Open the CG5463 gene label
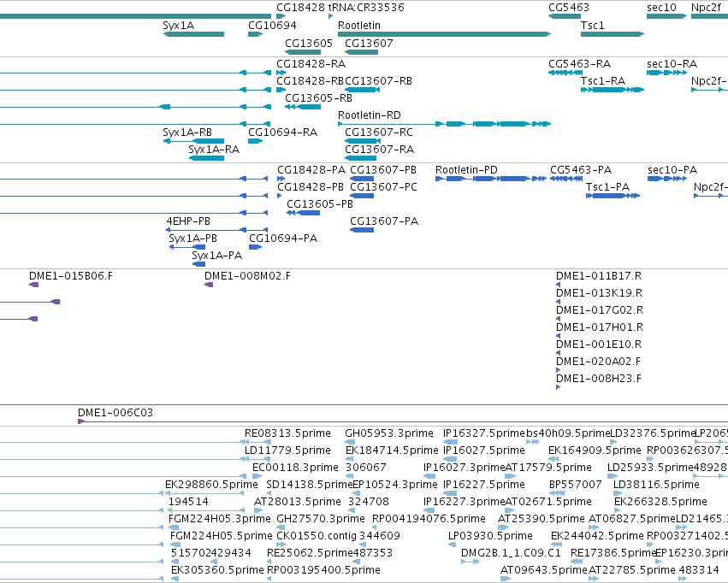728x583 pixels. tap(569, 8)
